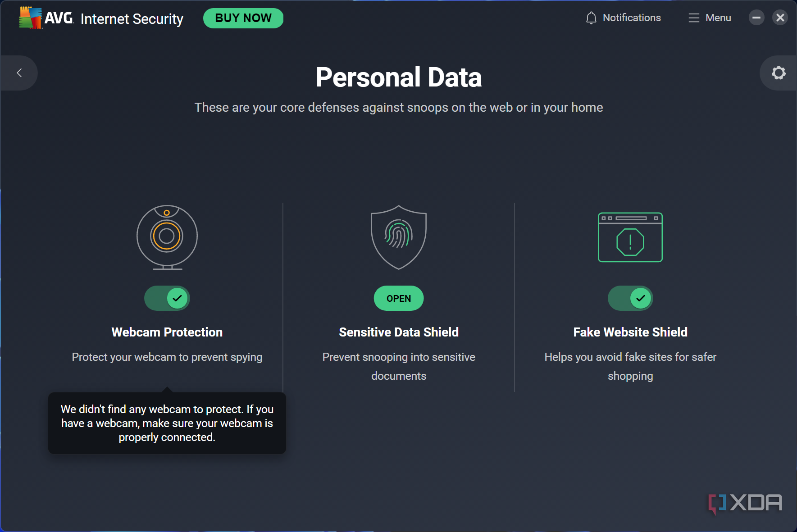Select the Fake Website Shield heading
The height and width of the screenshot is (532, 797).
tap(630, 332)
